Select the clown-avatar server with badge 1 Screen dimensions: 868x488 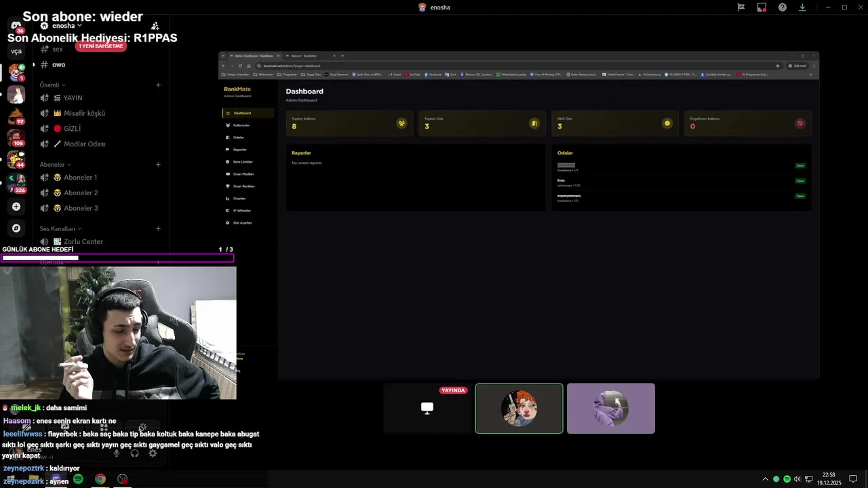pyautogui.click(x=16, y=72)
